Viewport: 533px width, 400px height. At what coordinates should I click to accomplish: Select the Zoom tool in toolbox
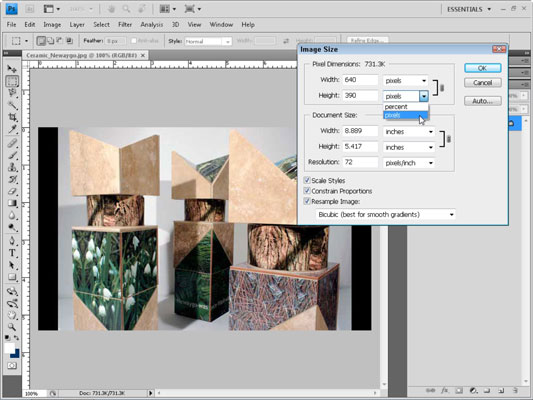coord(12,327)
